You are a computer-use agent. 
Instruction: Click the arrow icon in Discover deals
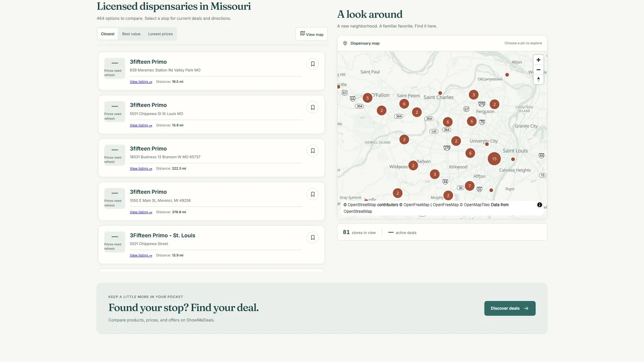pyautogui.click(x=526, y=309)
